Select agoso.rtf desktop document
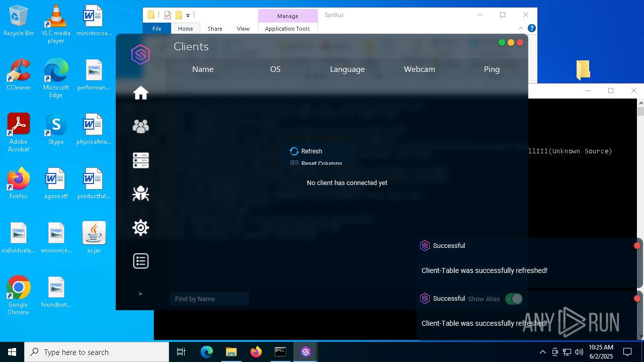This screenshot has height=362, width=644. click(x=56, y=184)
